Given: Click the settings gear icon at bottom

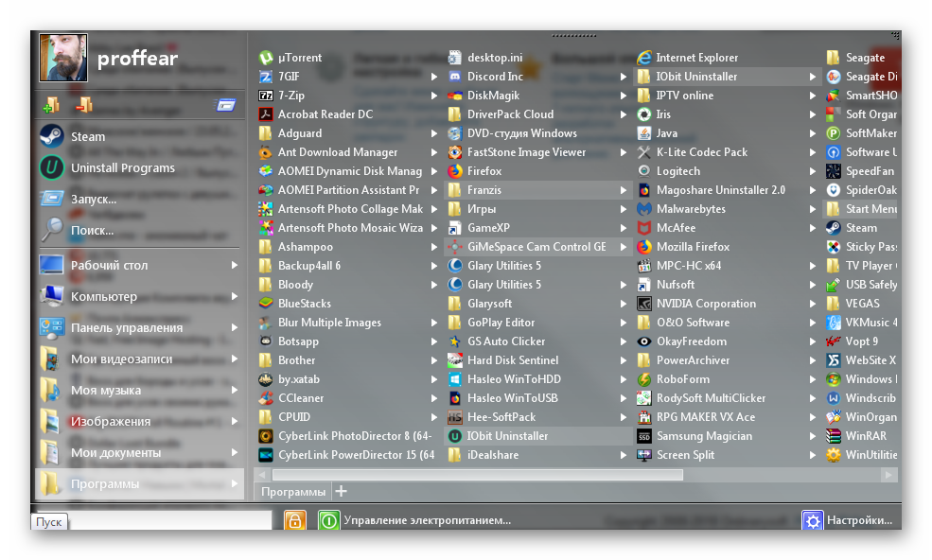Looking at the screenshot, I should coord(813,520).
